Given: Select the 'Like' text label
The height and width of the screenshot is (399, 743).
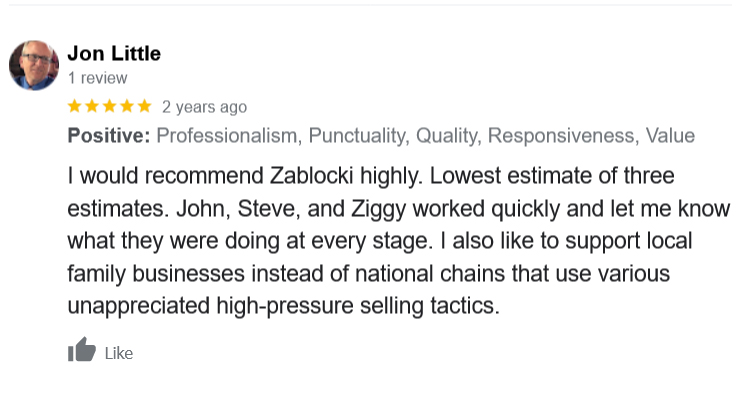Looking at the screenshot, I should (119, 354).
